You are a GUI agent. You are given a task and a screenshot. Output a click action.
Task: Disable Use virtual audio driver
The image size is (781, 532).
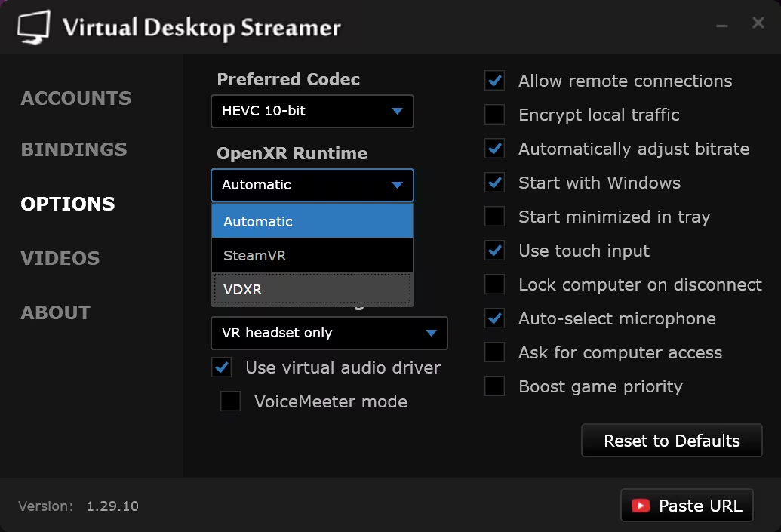[x=222, y=367]
